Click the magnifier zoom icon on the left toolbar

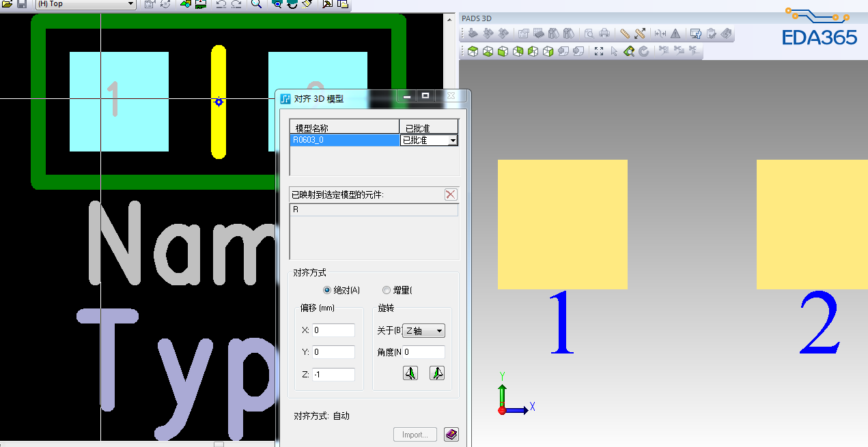pyautogui.click(x=255, y=5)
